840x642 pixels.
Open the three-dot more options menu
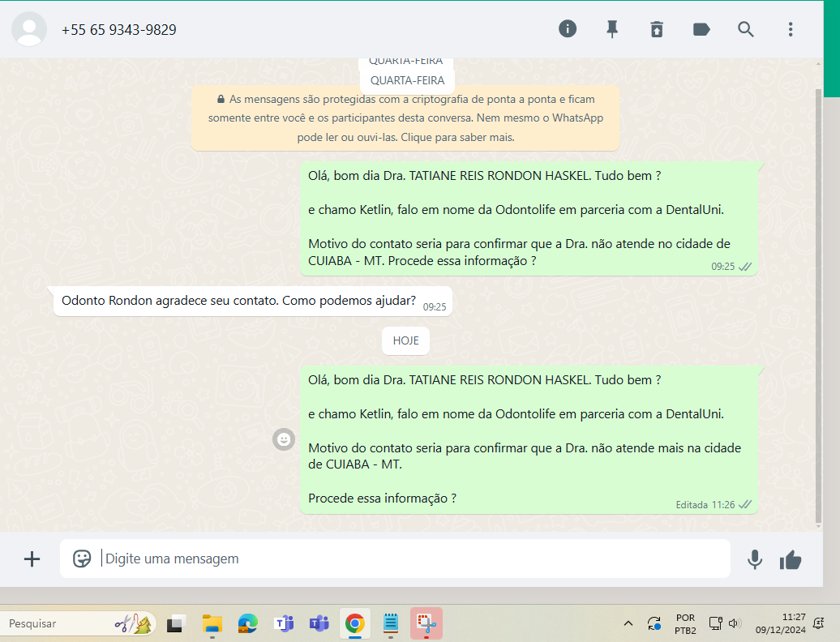point(791,29)
